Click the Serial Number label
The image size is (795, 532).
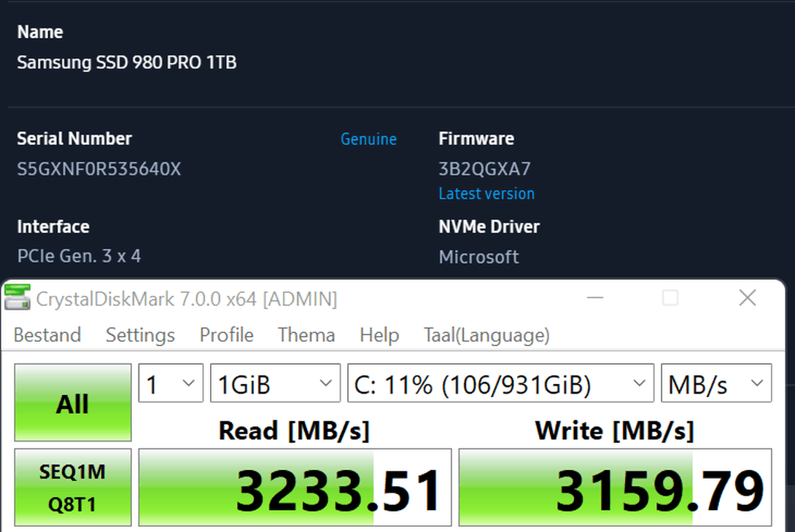74,138
